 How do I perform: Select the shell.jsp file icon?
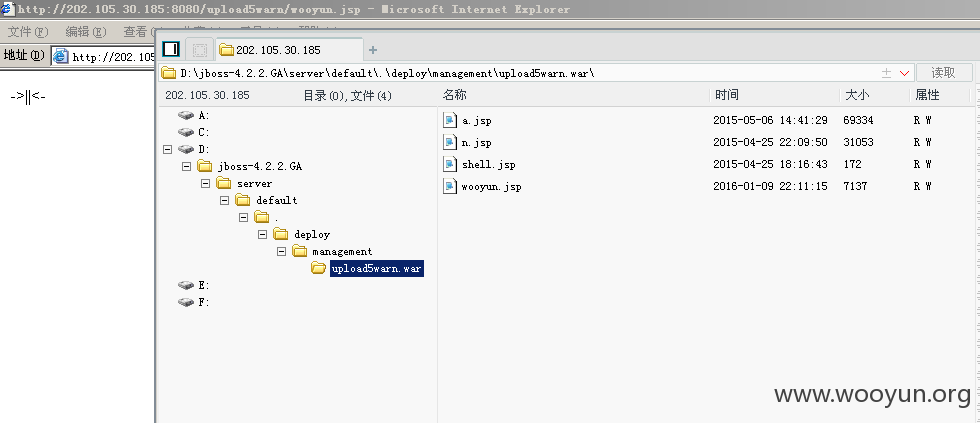click(x=450, y=164)
